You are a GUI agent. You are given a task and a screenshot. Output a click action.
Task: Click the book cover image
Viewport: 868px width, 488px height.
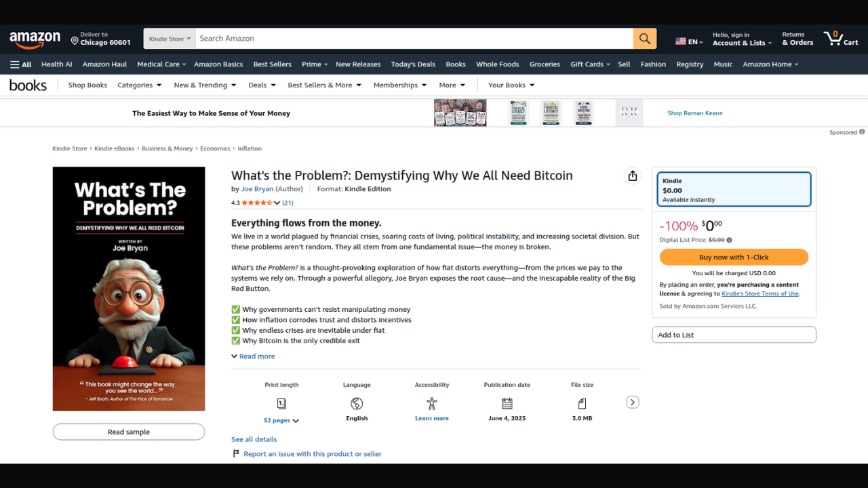[x=129, y=289]
